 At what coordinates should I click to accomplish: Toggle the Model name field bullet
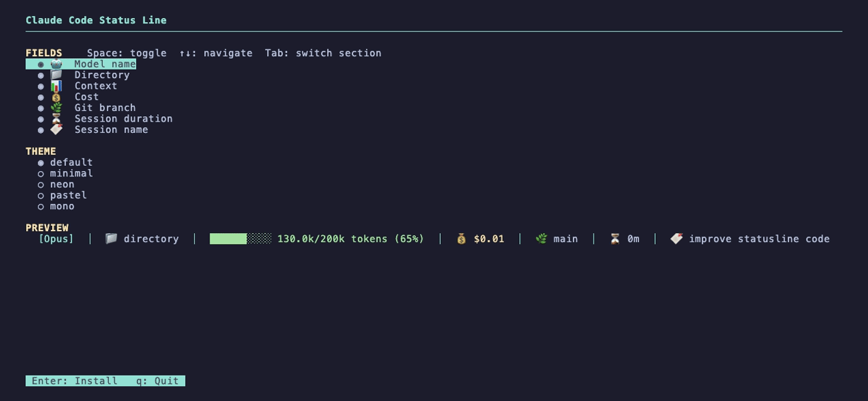coord(41,65)
